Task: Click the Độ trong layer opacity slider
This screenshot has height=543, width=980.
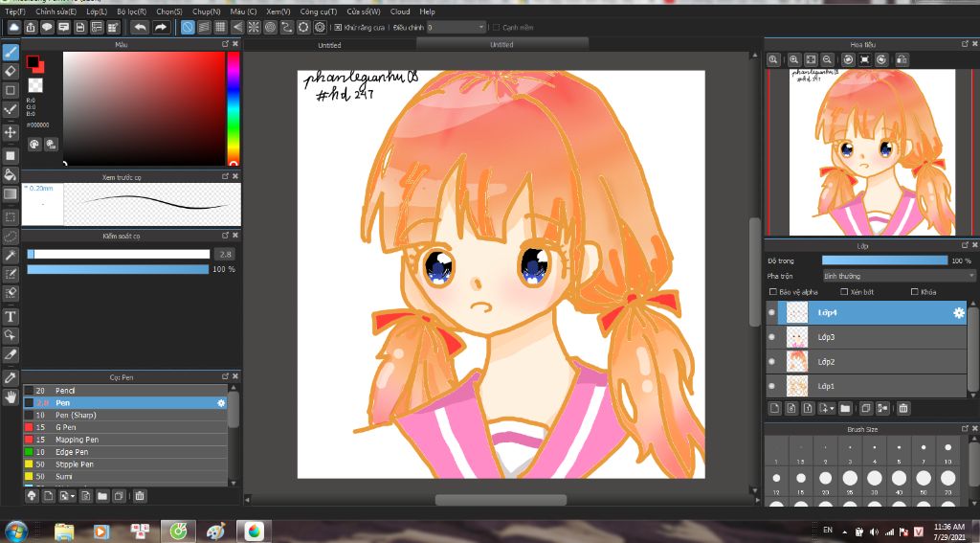Action: pos(884,260)
